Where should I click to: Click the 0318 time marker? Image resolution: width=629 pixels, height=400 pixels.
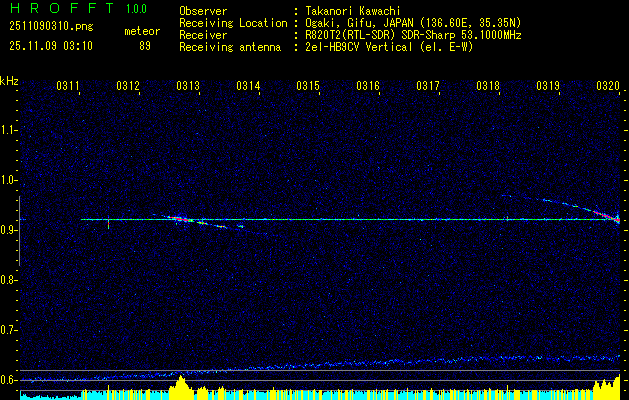pyautogui.click(x=488, y=87)
